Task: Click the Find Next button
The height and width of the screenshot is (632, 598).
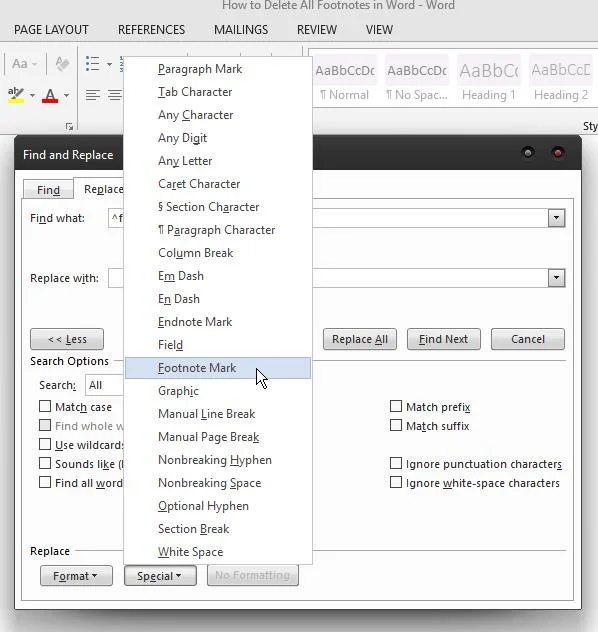Action: (444, 339)
